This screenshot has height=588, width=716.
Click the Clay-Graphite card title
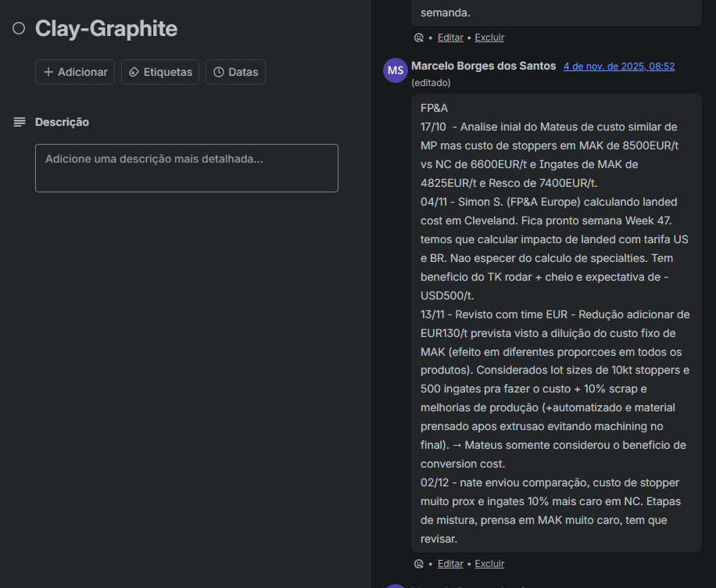(106, 28)
